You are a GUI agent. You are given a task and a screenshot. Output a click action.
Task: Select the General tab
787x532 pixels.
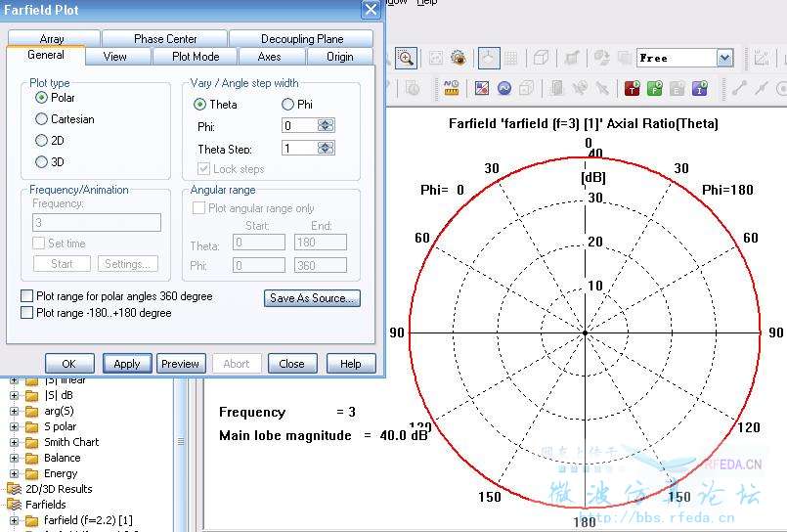pyautogui.click(x=46, y=55)
